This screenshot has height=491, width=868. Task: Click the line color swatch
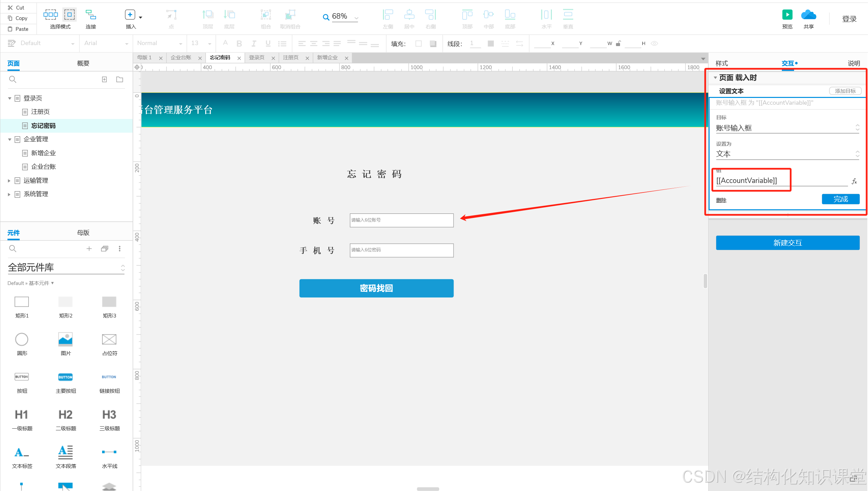(490, 43)
